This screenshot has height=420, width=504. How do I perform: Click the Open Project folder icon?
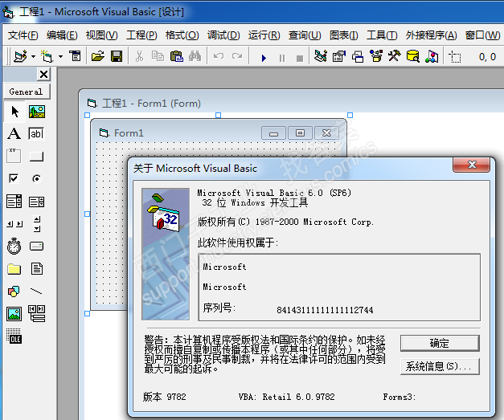(x=98, y=56)
